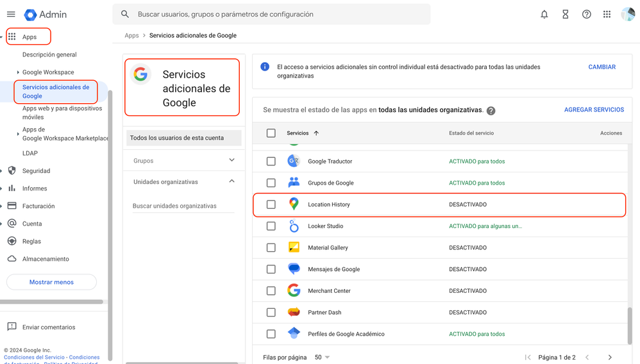Click the Apps breadcrumb link
The image size is (640, 364).
pyautogui.click(x=131, y=35)
